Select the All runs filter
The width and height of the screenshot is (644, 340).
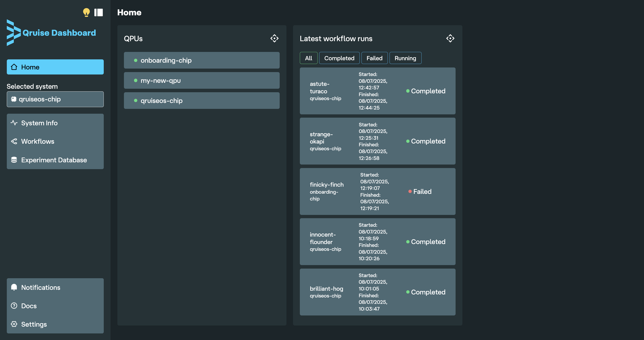tap(308, 58)
